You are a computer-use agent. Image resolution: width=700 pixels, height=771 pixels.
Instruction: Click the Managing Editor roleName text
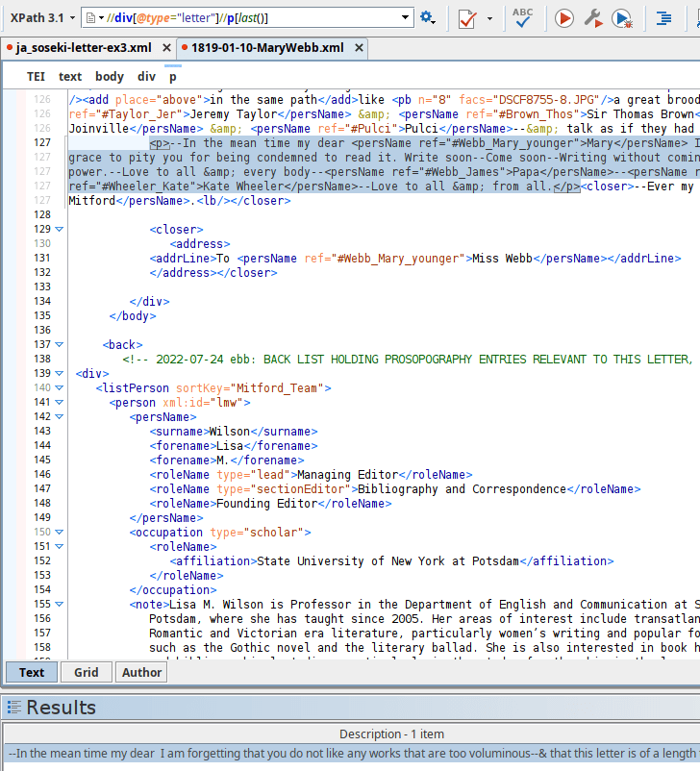pyautogui.click(x=348, y=475)
